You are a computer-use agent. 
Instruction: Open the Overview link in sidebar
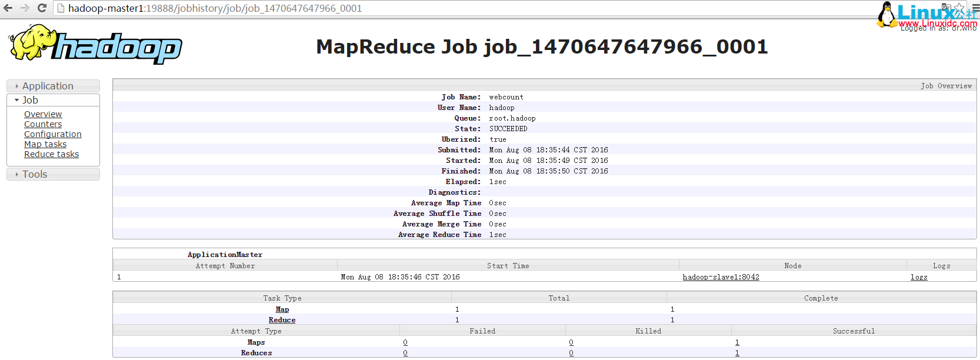click(x=43, y=114)
